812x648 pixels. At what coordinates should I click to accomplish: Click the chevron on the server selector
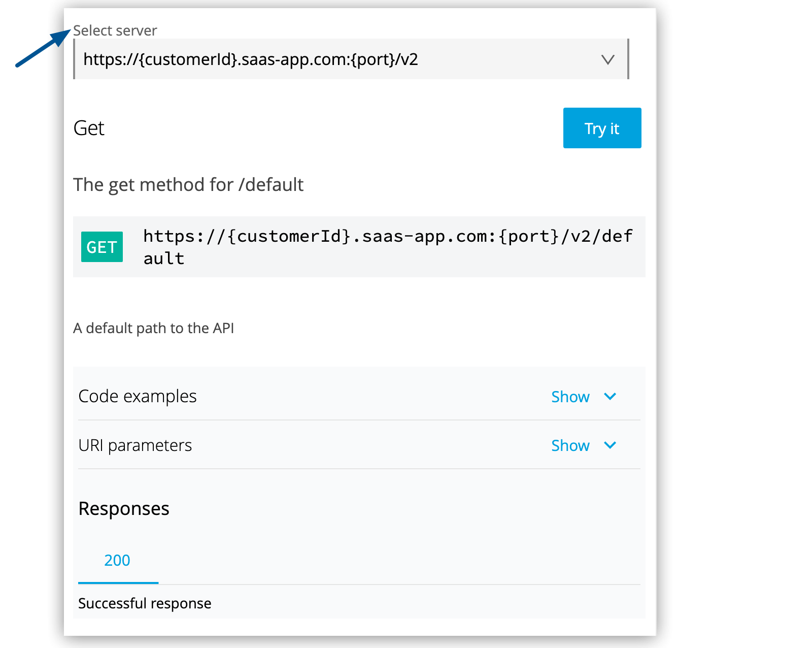point(608,59)
